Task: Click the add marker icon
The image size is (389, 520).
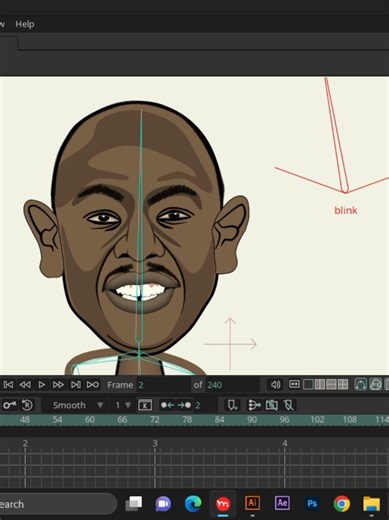Action: tap(232, 405)
